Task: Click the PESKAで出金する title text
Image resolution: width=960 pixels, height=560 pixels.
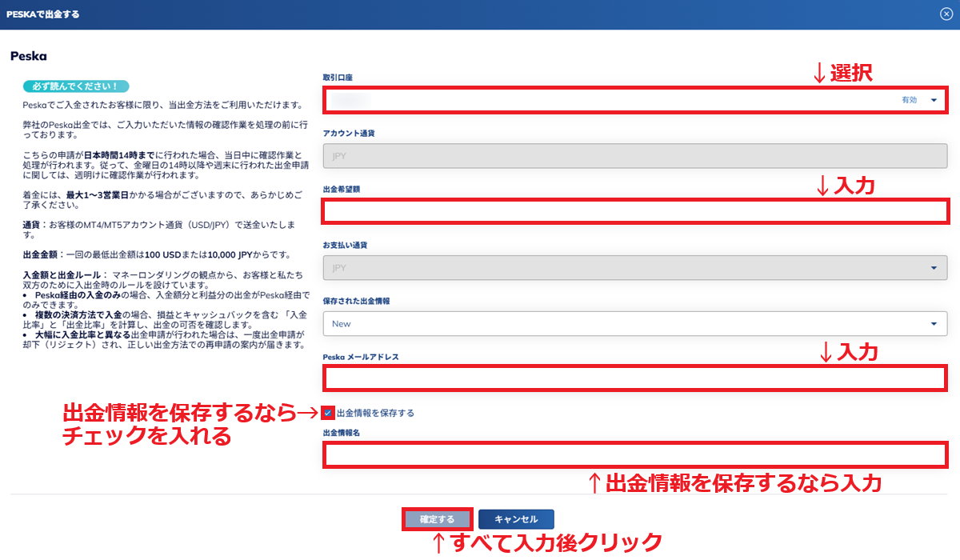Action: 42,14
